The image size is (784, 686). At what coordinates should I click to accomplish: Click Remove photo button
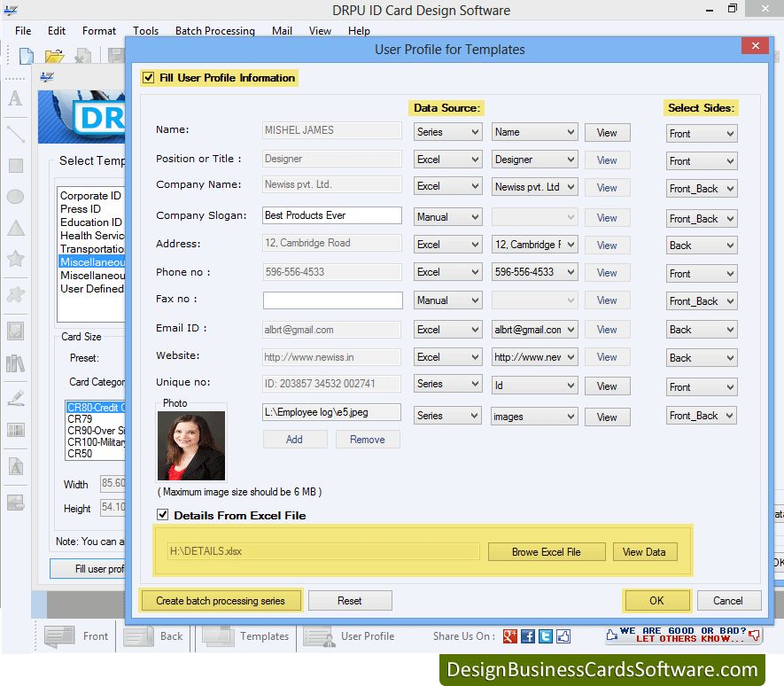[368, 440]
